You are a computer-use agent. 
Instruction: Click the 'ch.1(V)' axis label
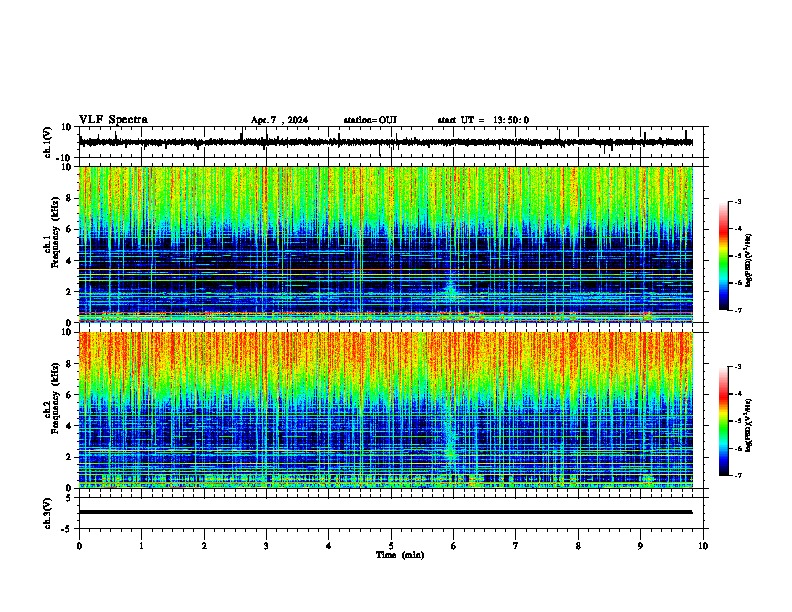[48, 142]
